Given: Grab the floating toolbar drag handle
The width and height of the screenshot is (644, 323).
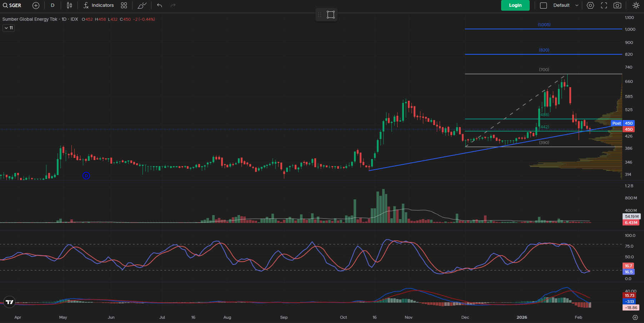Looking at the screenshot, I should point(320,15).
